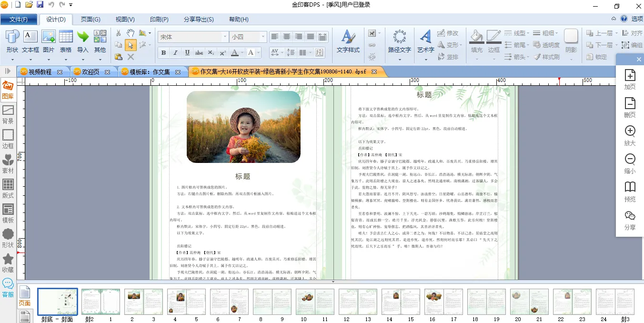Viewport: 644px width, 323px height.
Task: Open the 文件(F) file menu
Action: click(19, 20)
